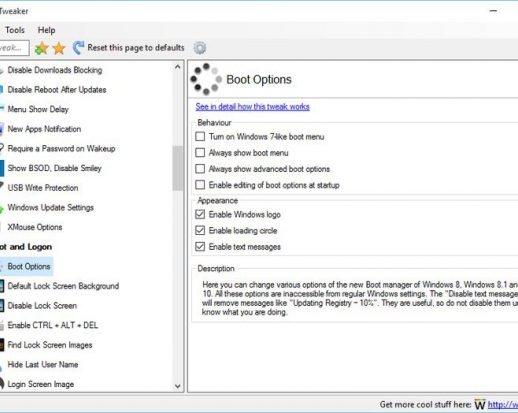The width and height of the screenshot is (518, 413).
Task: Select Require a Password on Wakeup
Action: point(61,148)
